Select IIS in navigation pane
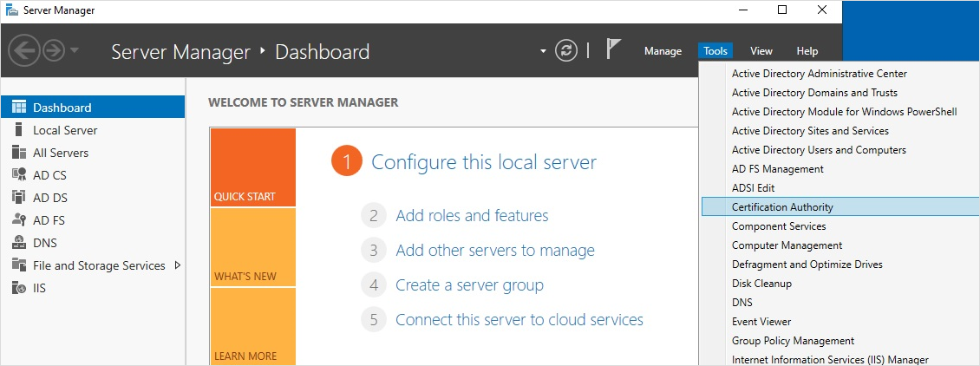The height and width of the screenshot is (366, 980). point(93,288)
